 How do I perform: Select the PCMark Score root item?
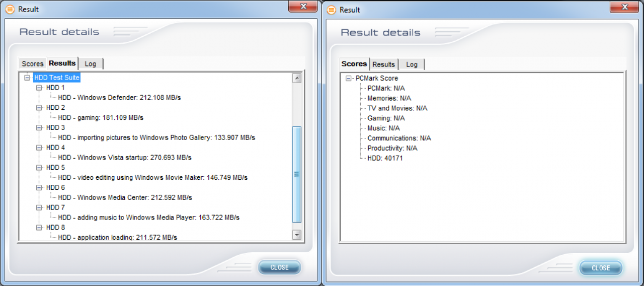coord(377,78)
